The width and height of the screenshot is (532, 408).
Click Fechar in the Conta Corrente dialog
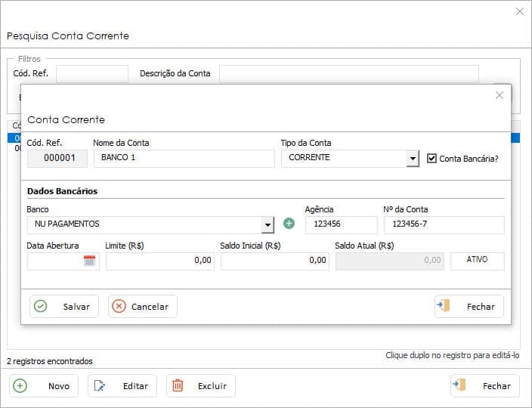pos(469,307)
